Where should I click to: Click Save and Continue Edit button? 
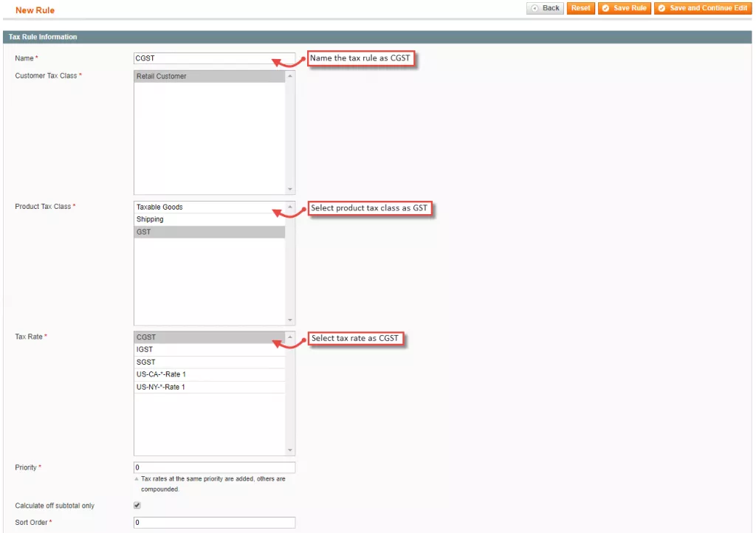(x=702, y=8)
